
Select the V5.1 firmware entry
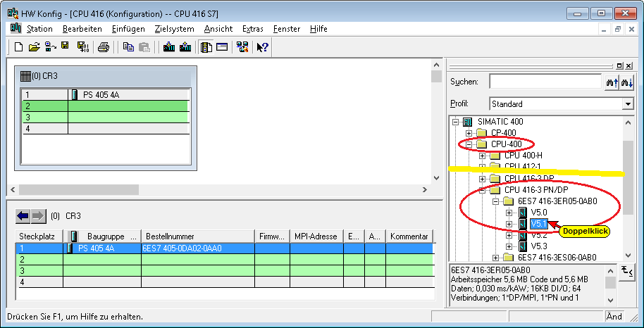click(539, 224)
